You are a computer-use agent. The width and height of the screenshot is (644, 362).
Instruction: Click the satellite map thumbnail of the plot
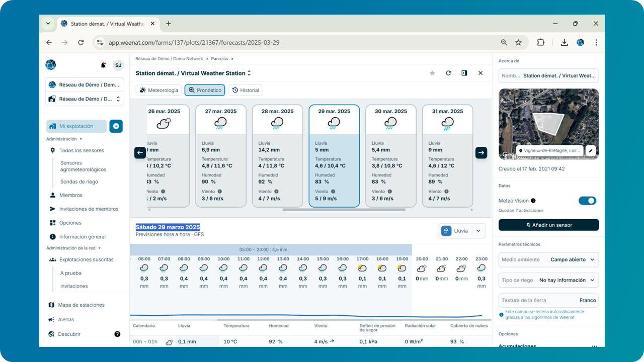click(549, 124)
